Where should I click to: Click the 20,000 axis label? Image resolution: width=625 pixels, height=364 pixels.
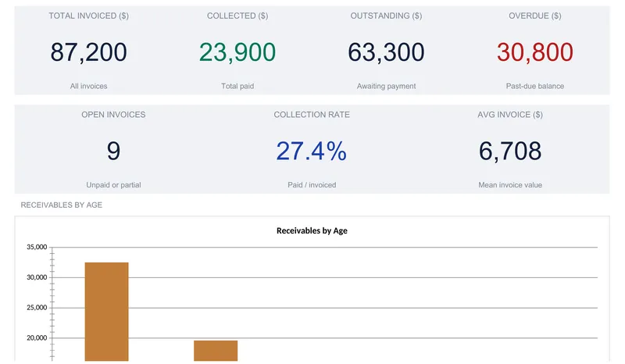(37, 338)
